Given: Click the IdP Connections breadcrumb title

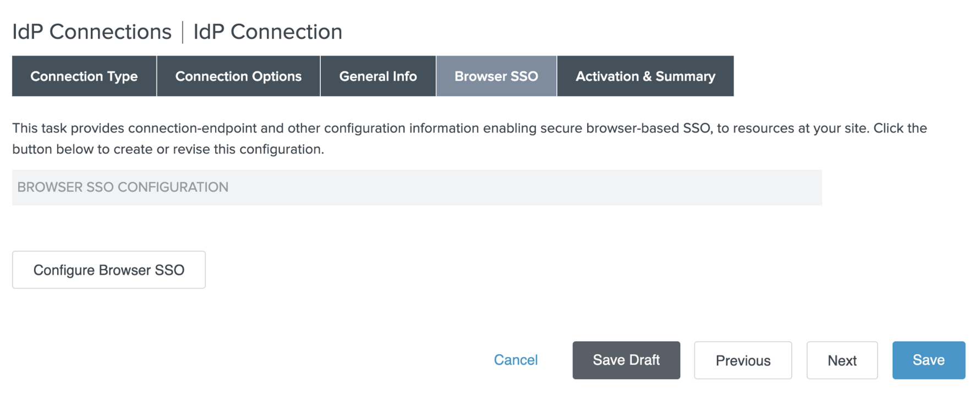Looking at the screenshot, I should 92,32.
